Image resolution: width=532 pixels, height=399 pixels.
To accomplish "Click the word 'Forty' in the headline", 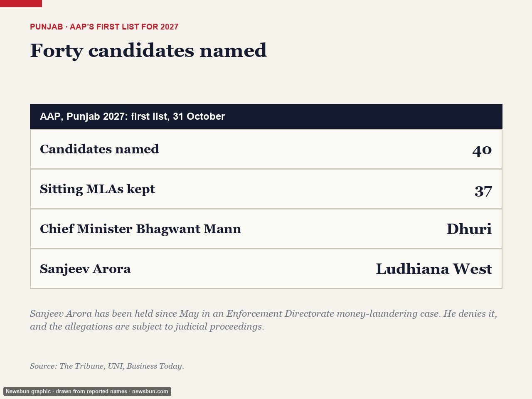I will (x=57, y=51).
